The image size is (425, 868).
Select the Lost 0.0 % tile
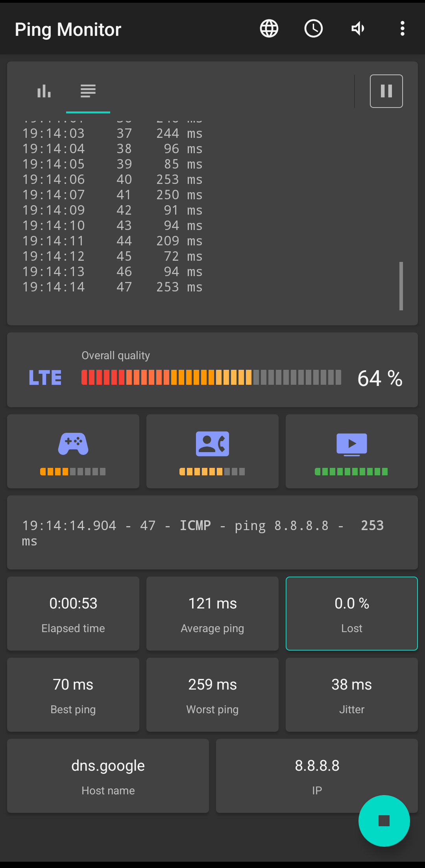pos(352,614)
